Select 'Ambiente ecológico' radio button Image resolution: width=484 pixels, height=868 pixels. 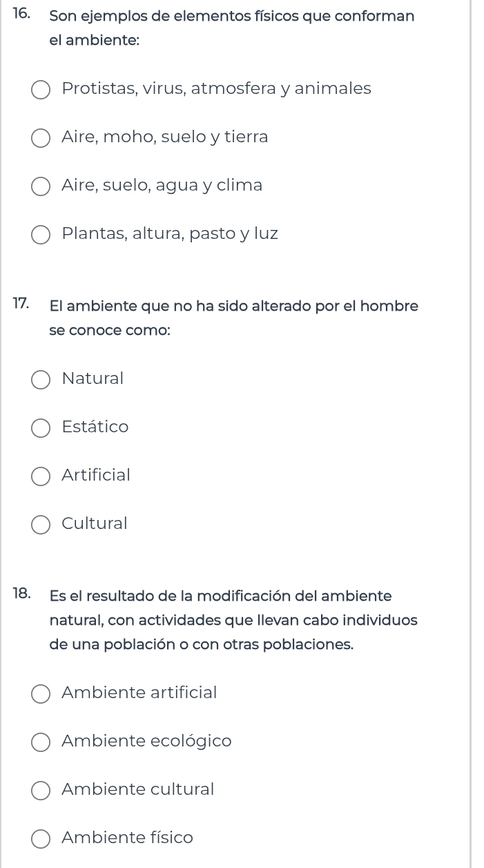[41, 742]
